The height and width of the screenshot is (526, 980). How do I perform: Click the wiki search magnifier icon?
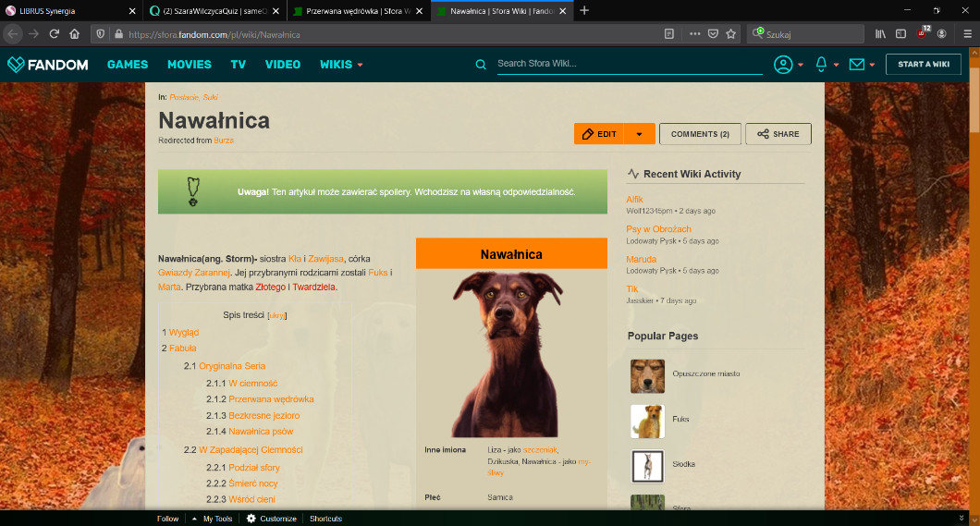point(481,65)
